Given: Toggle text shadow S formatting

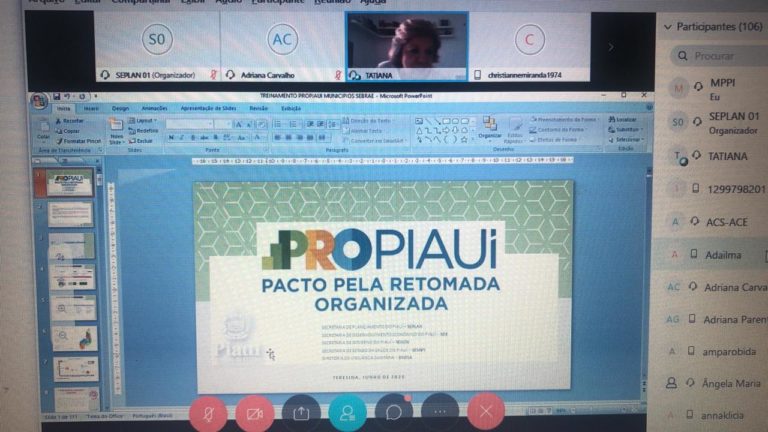Looking at the screenshot, I should coord(216,138).
